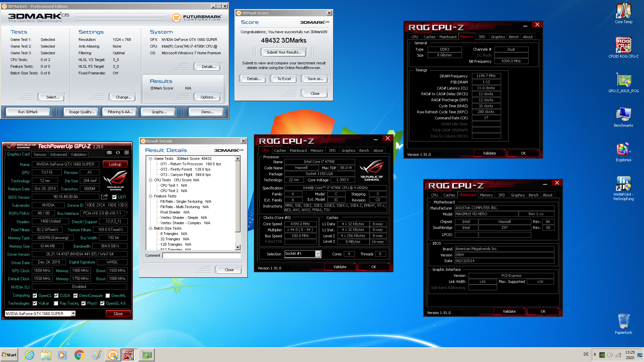Toggle the CUDA checkbox
The image size is (644, 362).
[56, 296]
